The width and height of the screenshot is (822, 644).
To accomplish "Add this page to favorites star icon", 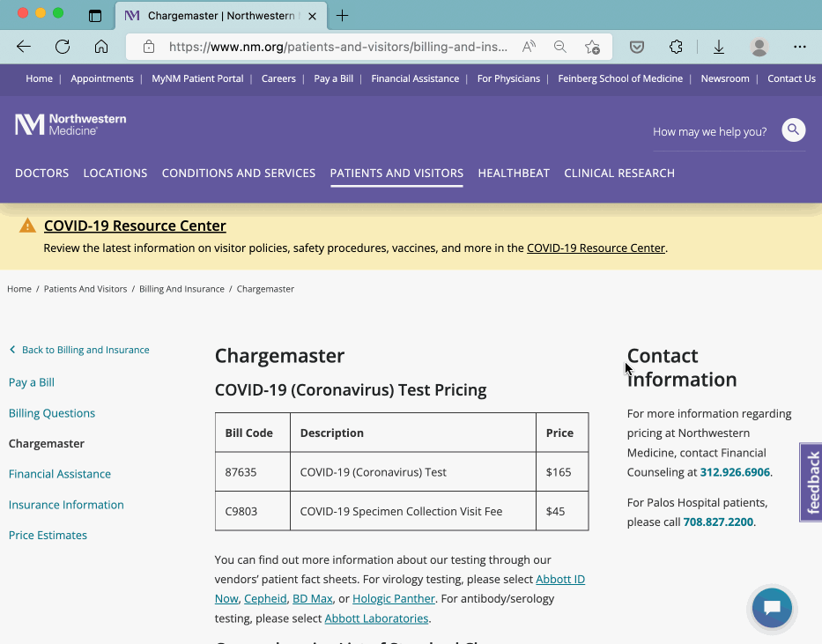I will [x=592, y=47].
